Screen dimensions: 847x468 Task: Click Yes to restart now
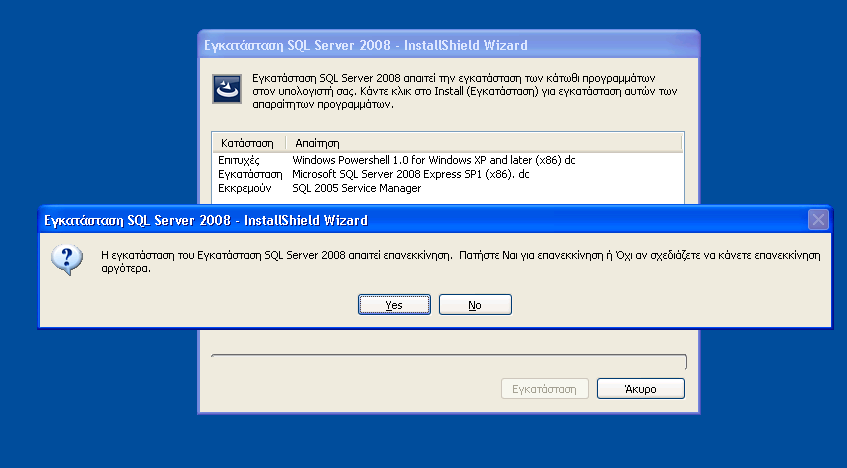click(394, 305)
